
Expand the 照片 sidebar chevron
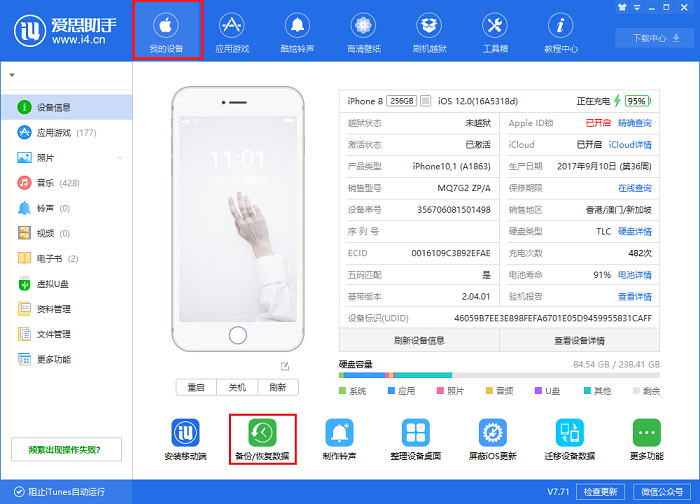click(x=120, y=158)
